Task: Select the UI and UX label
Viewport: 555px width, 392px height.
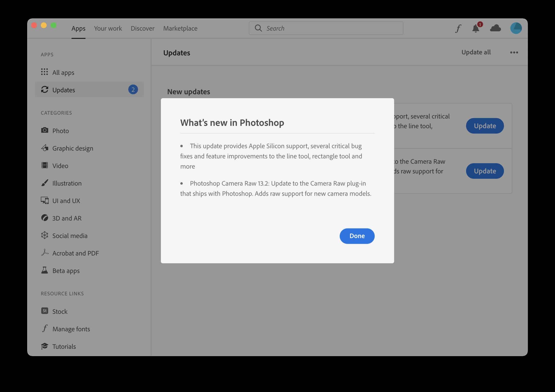Action: [66, 201]
